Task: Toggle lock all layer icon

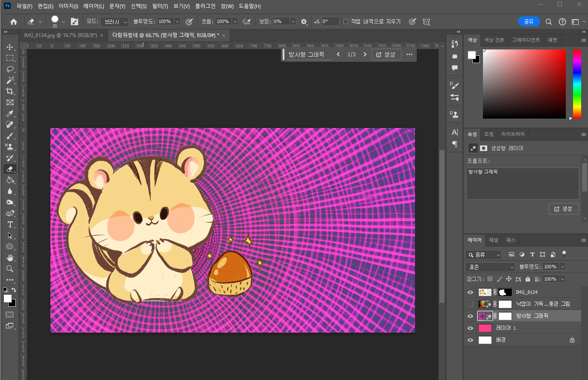Action: point(528,279)
